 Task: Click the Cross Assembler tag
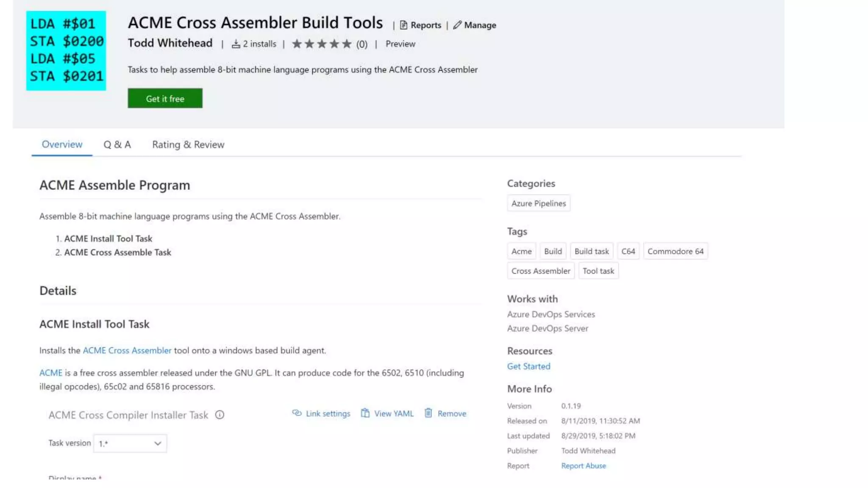tap(540, 271)
